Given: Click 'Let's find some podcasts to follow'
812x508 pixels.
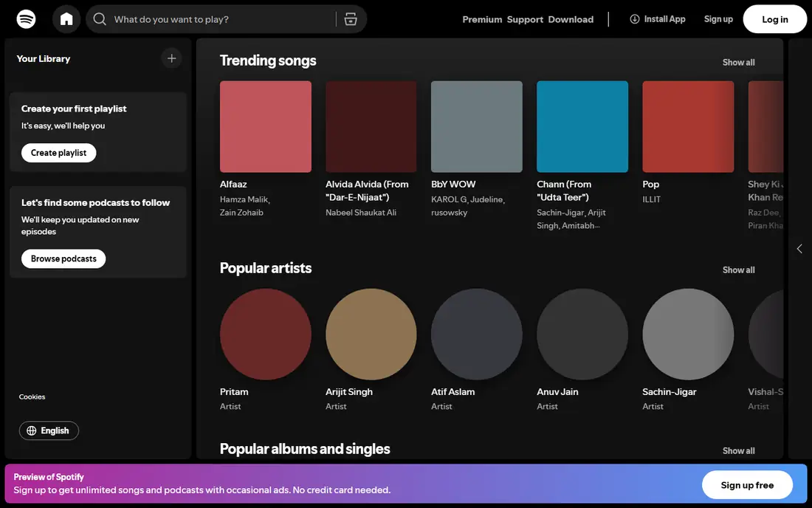Looking at the screenshot, I should pos(95,202).
